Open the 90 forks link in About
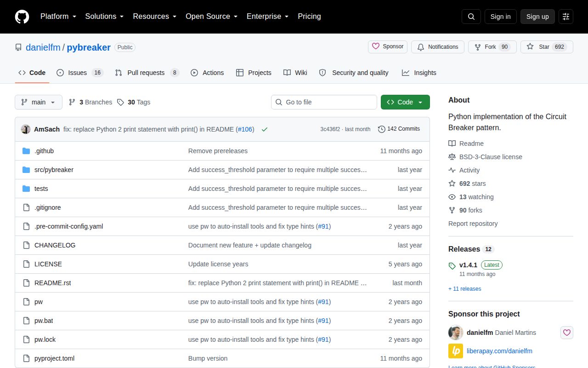Image resolution: width=588 pixels, height=368 pixels. coord(465,210)
